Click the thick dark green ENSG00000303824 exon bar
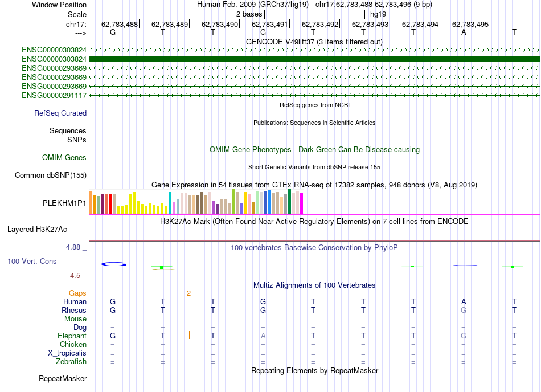Viewport: 541px width, 392px height. pyautogui.click(x=315, y=59)
